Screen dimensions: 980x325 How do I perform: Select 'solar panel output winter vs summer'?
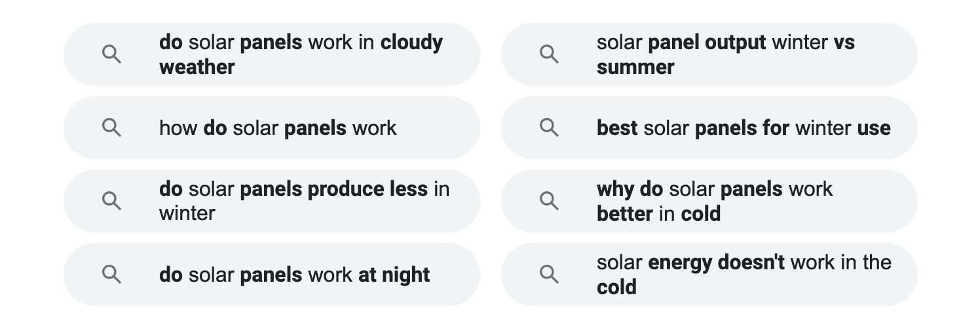point(725,43)
